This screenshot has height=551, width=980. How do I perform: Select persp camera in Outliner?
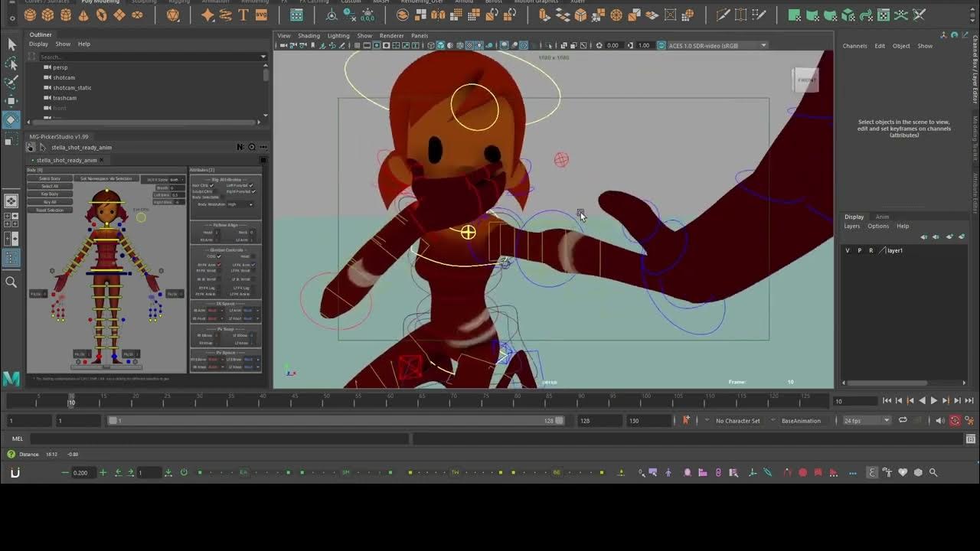tap(60, 67)
